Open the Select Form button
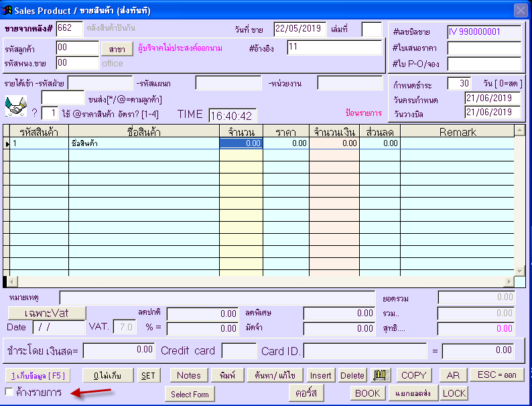532x406 pixels. [x=190, y=394]
